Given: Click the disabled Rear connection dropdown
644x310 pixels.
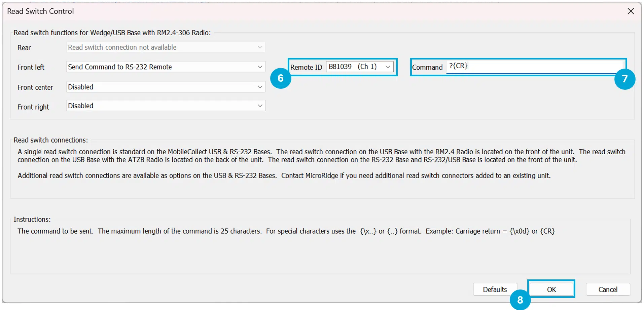Looking at the screenshot, I should pos(166,47).
